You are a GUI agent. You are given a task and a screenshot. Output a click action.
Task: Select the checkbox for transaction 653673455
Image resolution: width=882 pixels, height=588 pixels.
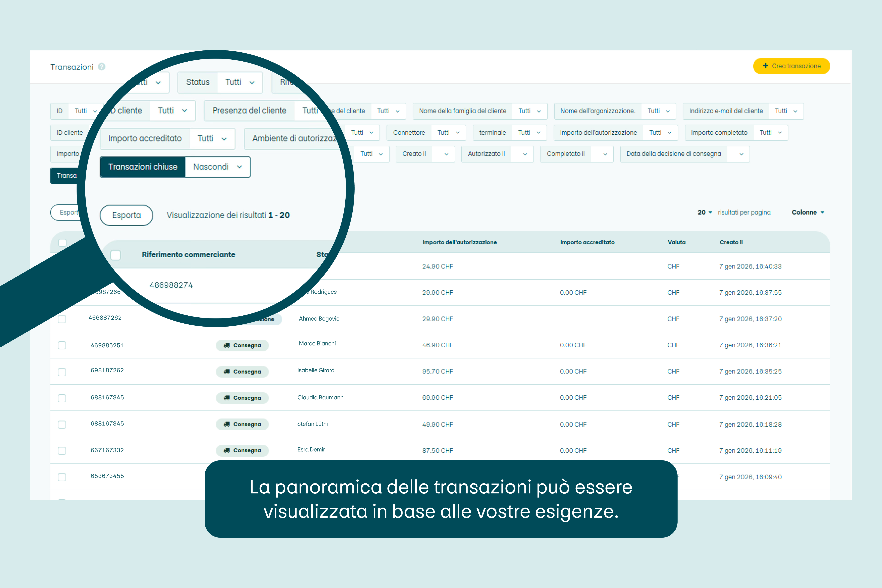[x=62, y=477]
